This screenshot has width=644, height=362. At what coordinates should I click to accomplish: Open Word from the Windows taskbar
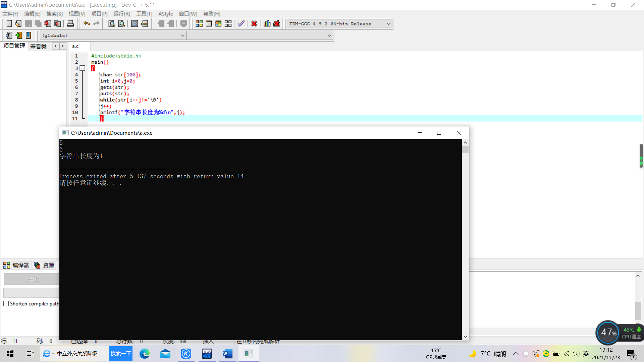pyautogui.click(x=227, y=354)
